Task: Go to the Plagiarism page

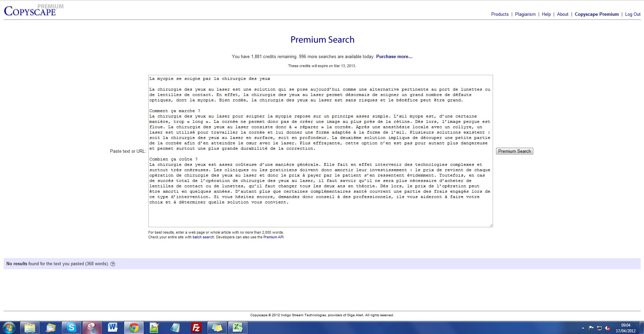Action: [525, 14]
